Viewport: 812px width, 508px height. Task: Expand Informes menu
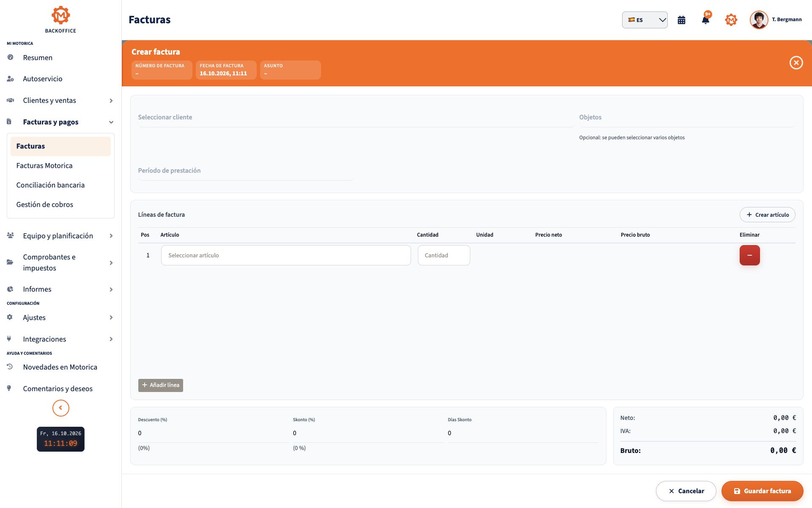tap(60, 289)
